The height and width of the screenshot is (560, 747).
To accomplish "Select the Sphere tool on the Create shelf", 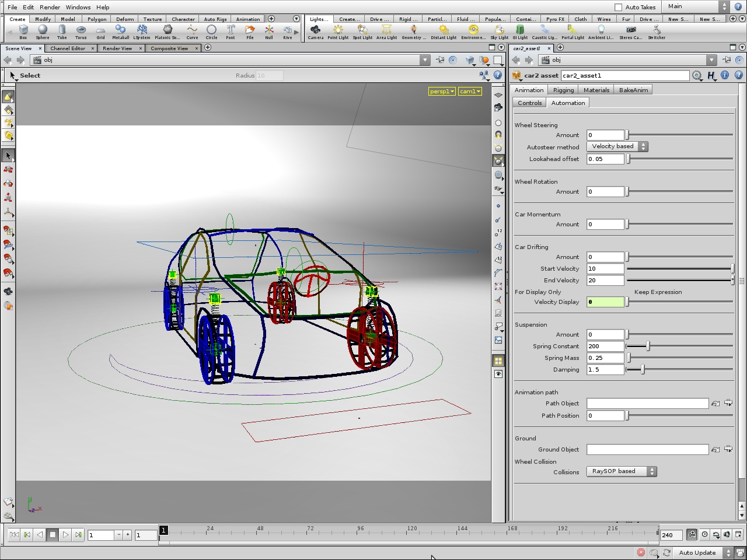I will tap(42, 29).
